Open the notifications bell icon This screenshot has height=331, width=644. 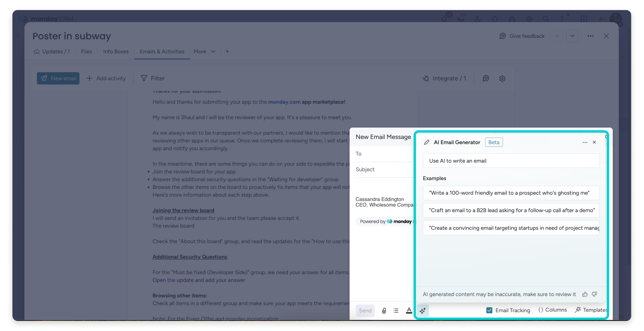[x=444, y=19]
